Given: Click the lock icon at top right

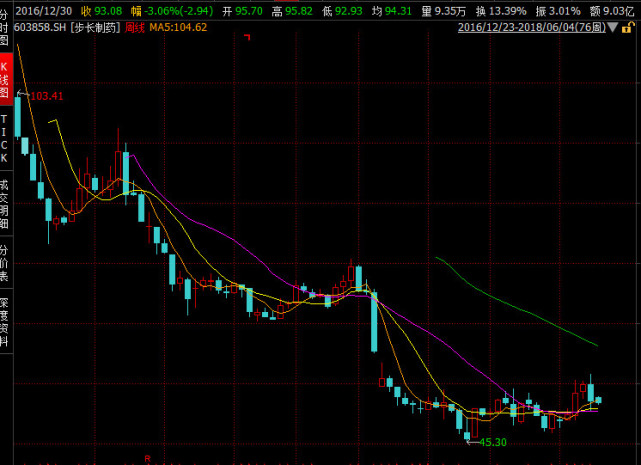Looking at the screenshot, I should click(626, 28).
